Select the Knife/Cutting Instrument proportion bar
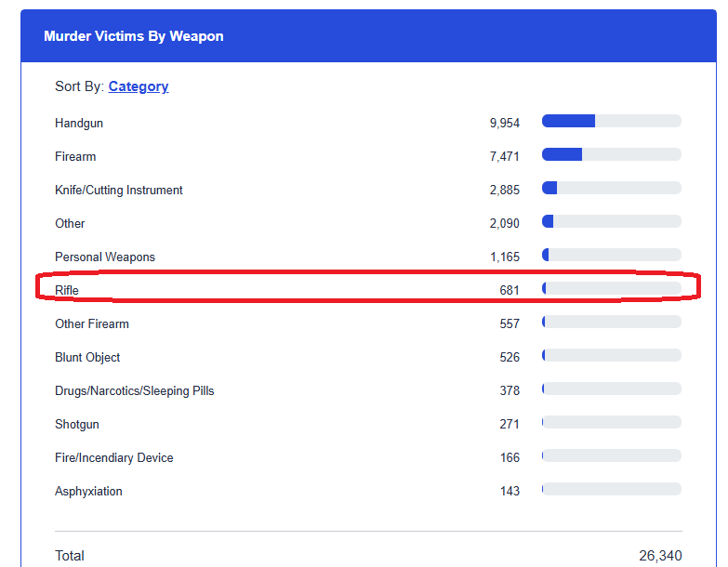The image size is (728, 567). (612, 188)
